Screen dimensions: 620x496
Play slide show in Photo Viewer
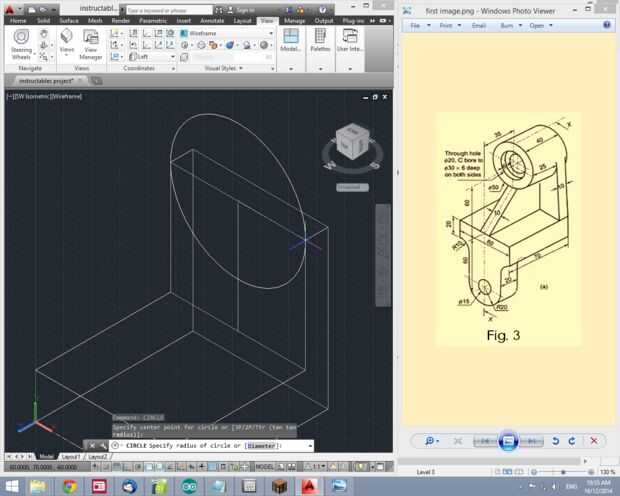point(508,440)
